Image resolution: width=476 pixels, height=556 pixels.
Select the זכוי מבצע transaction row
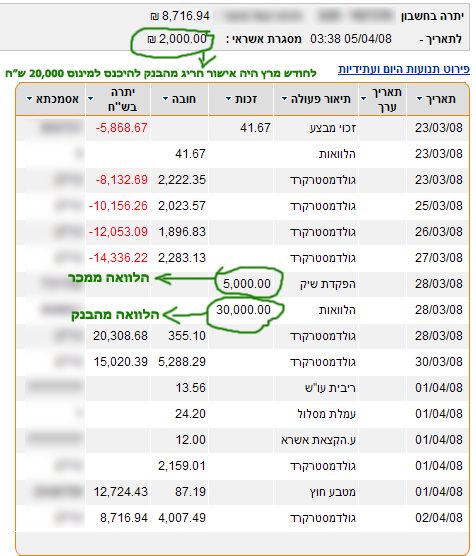(x=243, y=128)
